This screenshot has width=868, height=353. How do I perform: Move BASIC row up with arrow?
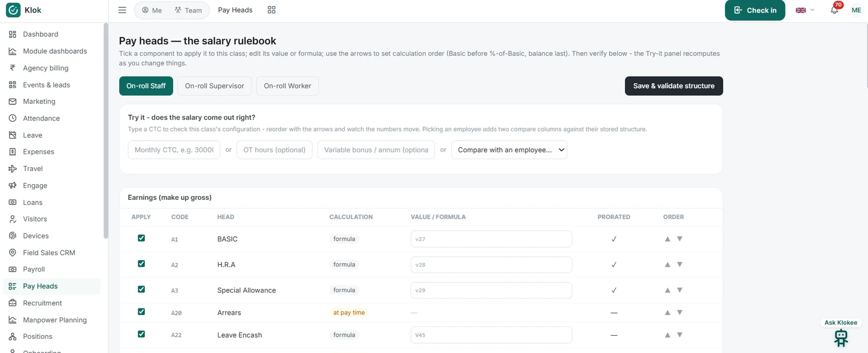667,239
